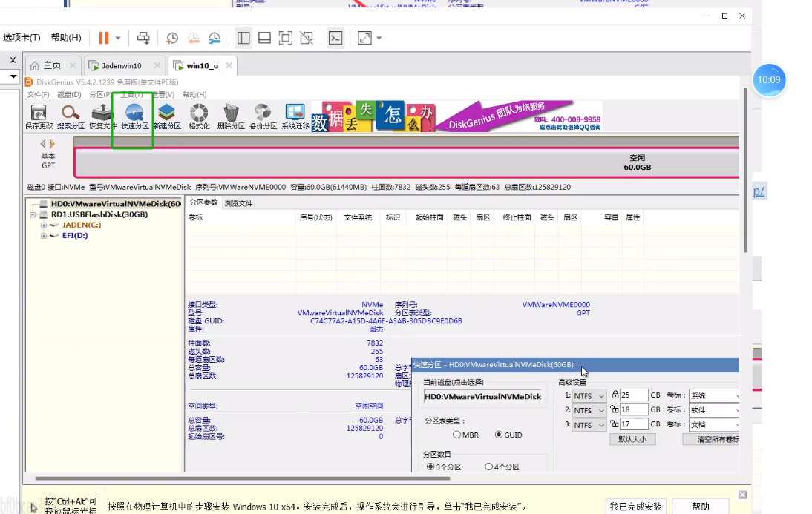Viewport: 812px width, 514px height.
Task: Click 格式化 (Format) toolbar icon
Action: point(199,116)
